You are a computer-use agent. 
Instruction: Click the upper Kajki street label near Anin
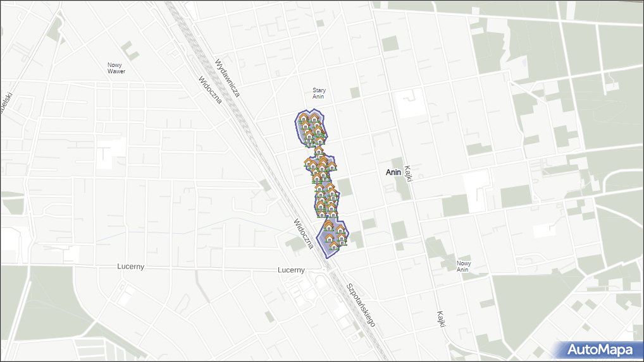click(409, 170)
